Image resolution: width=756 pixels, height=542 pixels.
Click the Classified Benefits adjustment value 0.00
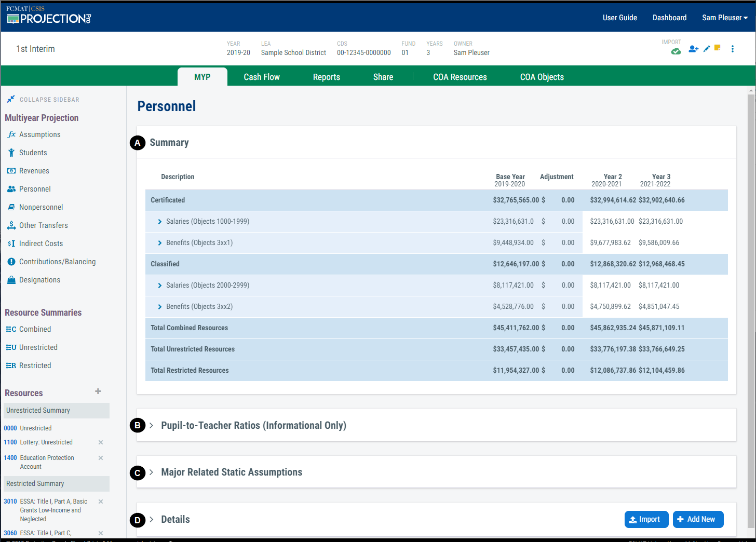pos(568,307)
